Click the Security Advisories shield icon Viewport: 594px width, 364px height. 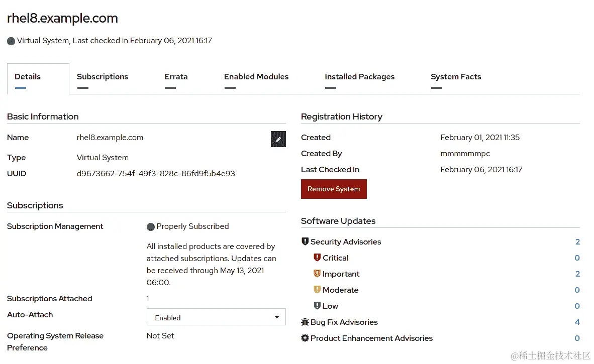click(x=305, y=241)
